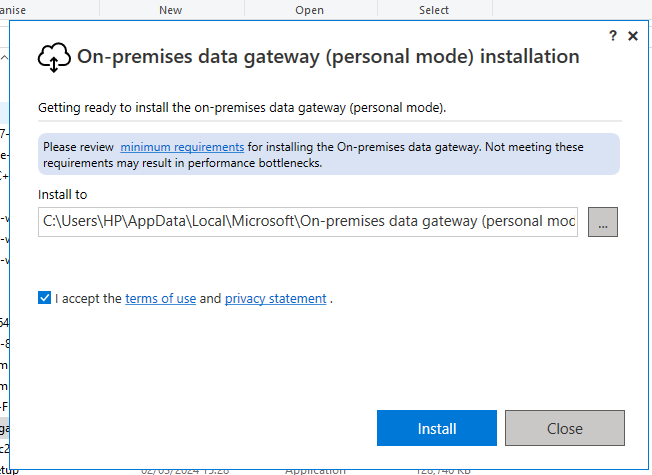Open the minimum requirements link

point(182,147)
